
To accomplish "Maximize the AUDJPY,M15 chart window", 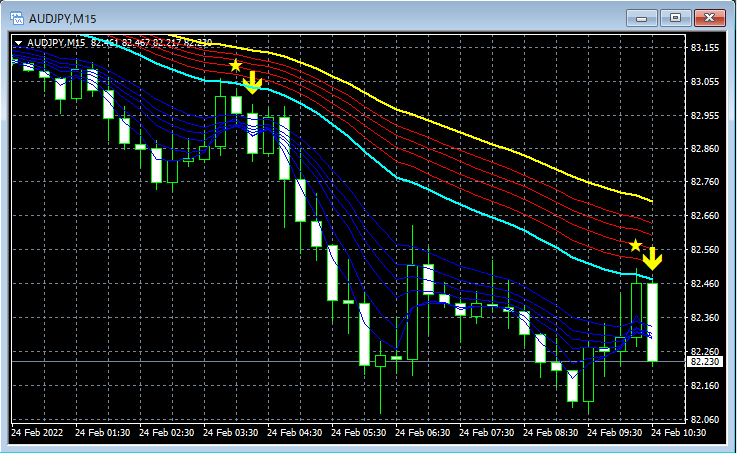I will 675,18.
